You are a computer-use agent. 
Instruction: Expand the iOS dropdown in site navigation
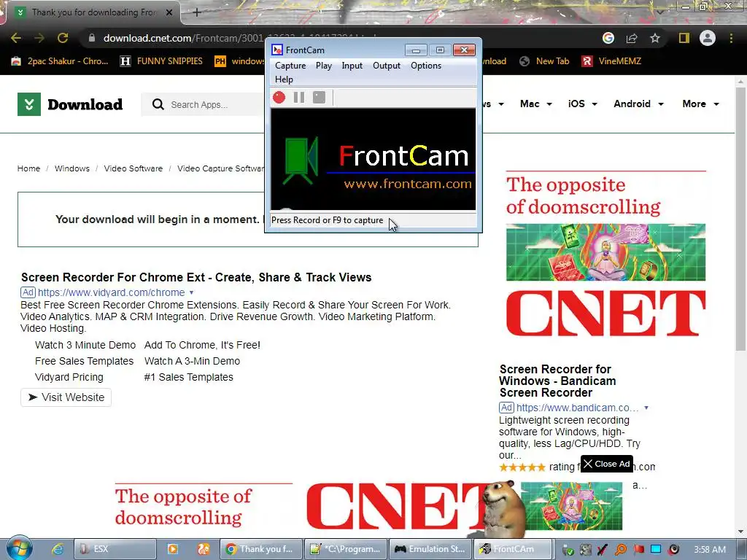click(x=582, y=104)
